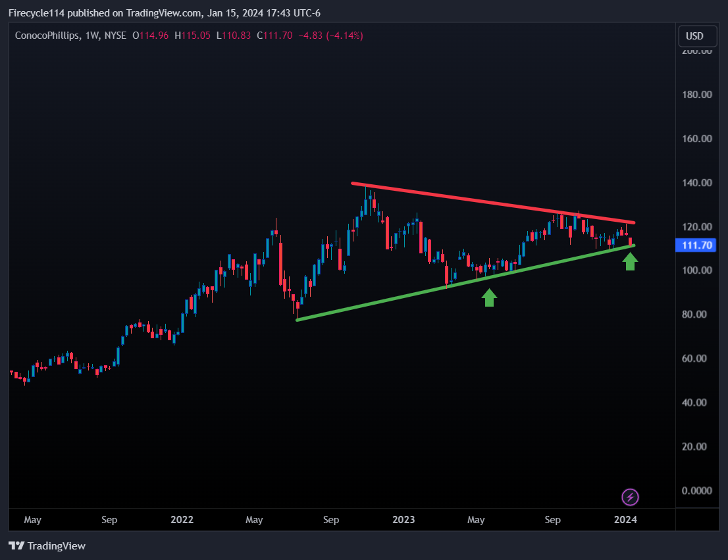Click the purple lightning bolt icon

pos(630,497)
